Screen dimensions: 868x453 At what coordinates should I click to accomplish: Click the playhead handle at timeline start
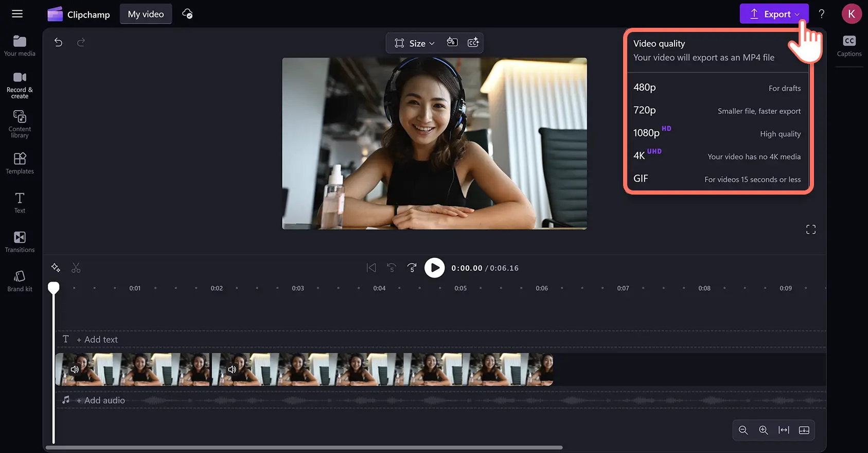(x=54, y=288)
